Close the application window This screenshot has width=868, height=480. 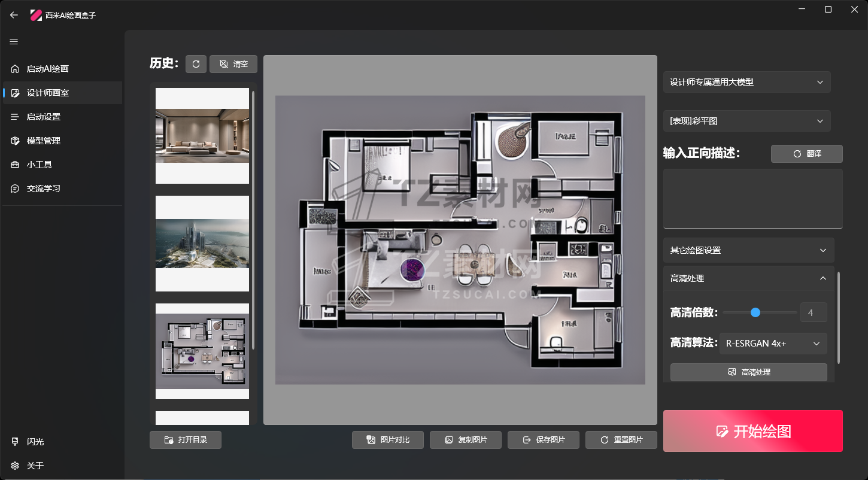[x=855, y=10]
